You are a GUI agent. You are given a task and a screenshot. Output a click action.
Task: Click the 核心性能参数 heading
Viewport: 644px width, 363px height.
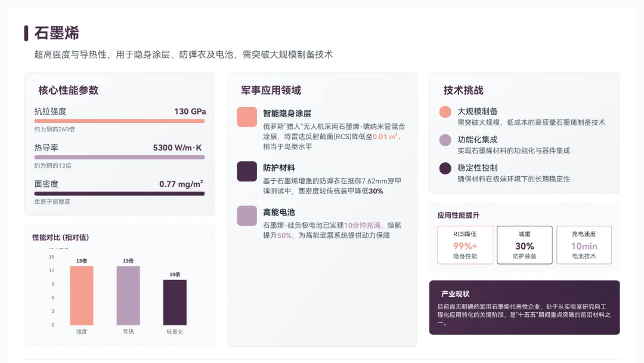pyautogui.click(x=69, y=90)
